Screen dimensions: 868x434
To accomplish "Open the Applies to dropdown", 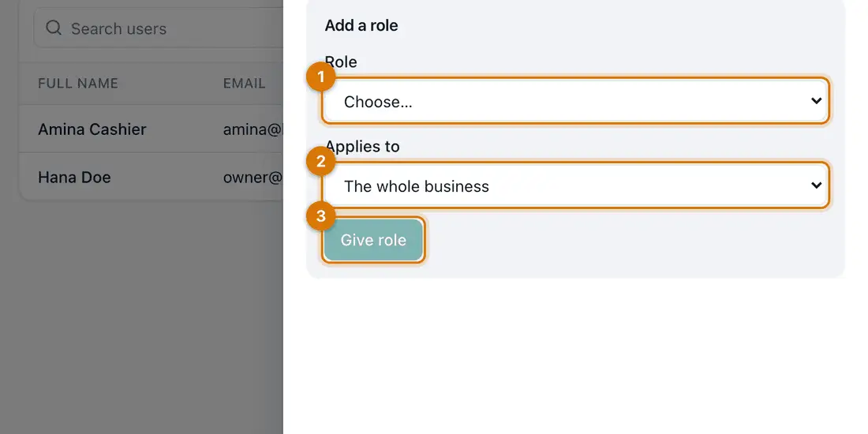I will [x=576, y=185].
